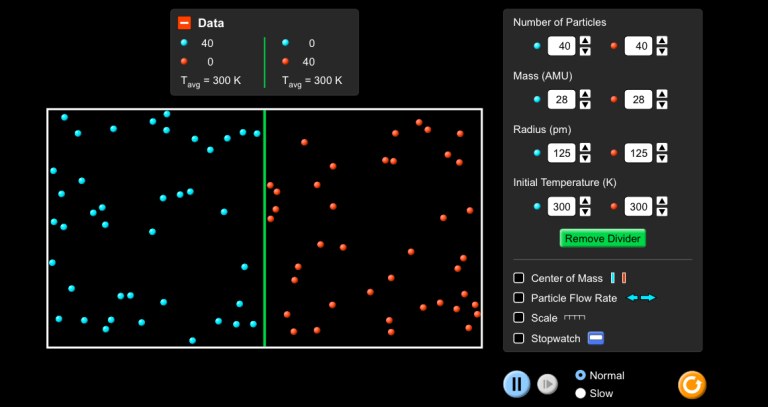Click red dot beside Number of Particles

point(614,46)
